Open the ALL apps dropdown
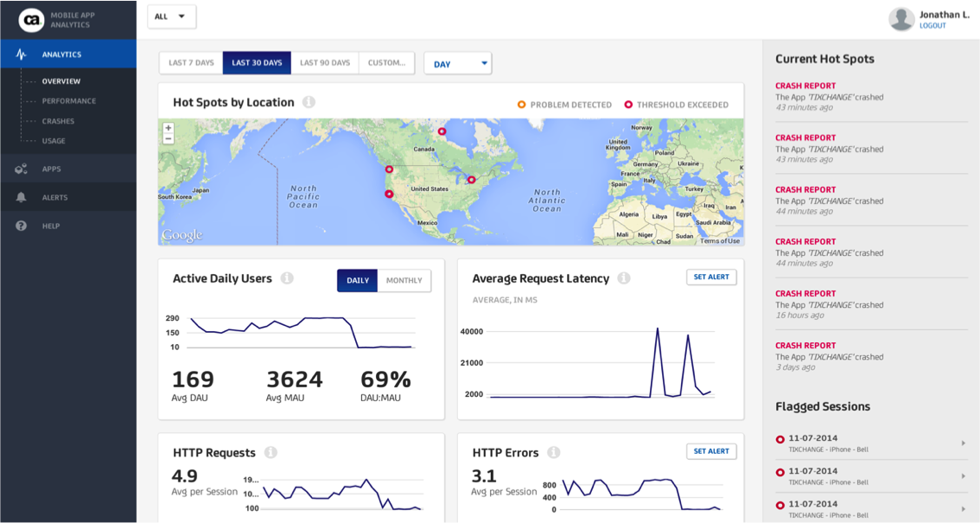Image resolution: width=980 pixels, height=523 pixels. [172, 17]
